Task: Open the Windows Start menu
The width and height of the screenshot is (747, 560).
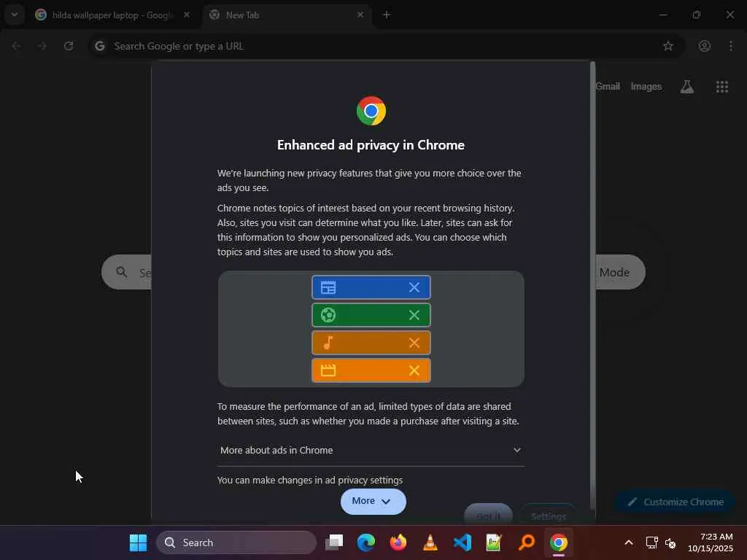Action: (138, 542)
